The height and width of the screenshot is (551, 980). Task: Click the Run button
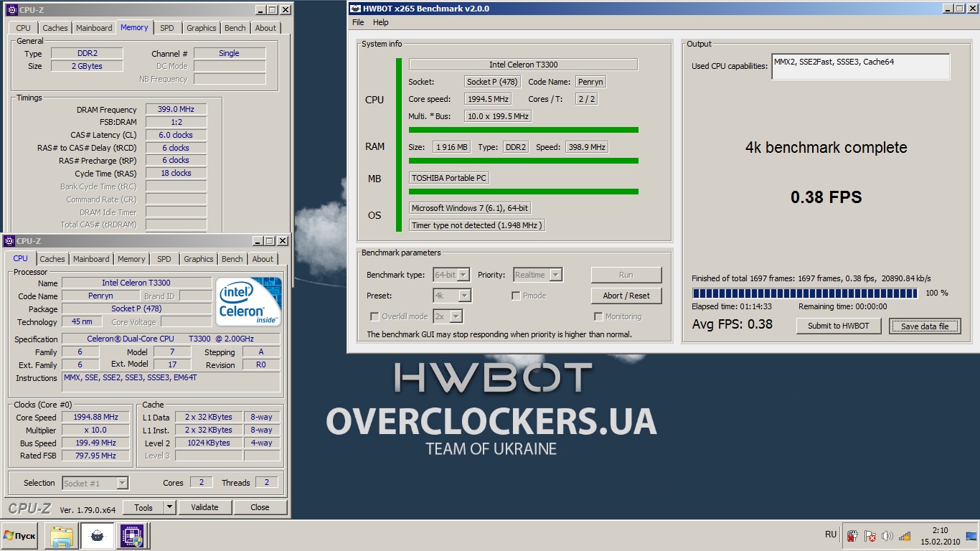tap(626, 275)
